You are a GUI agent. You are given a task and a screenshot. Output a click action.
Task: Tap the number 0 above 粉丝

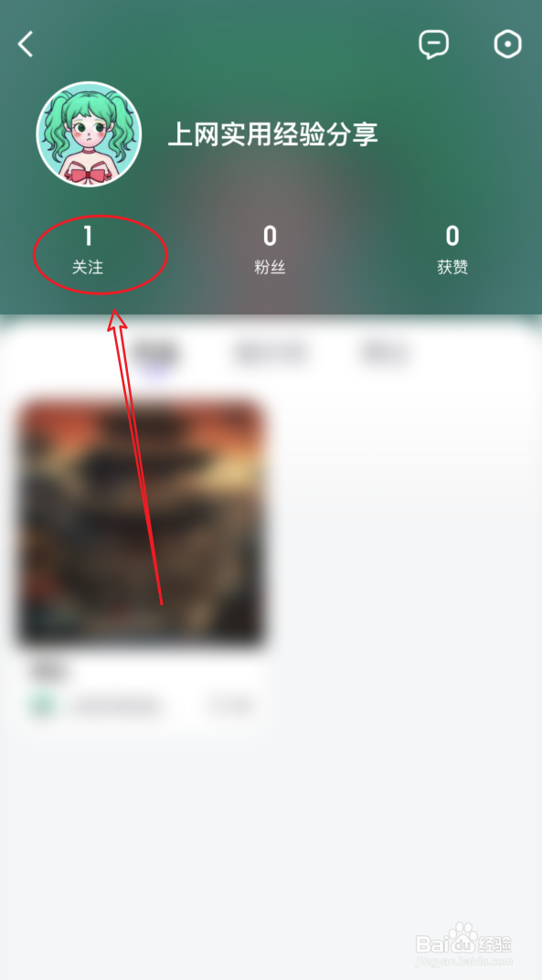[270, 236]
